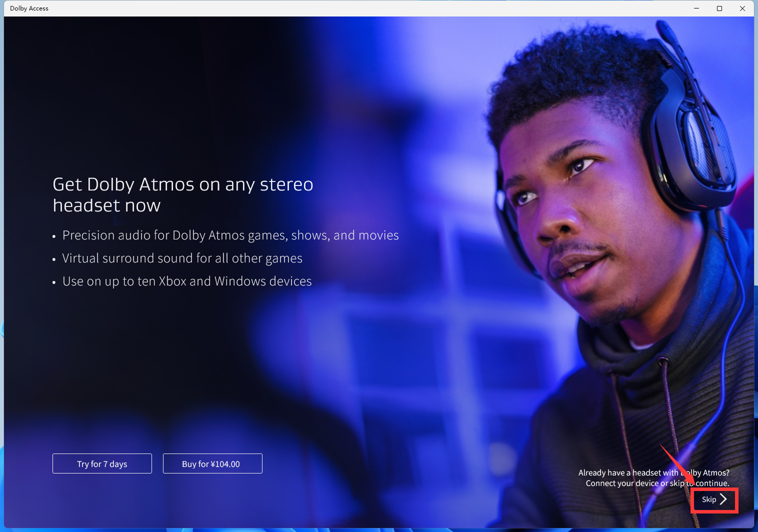Click Buy for ¥104.00 button

click(x=212, y=463)
